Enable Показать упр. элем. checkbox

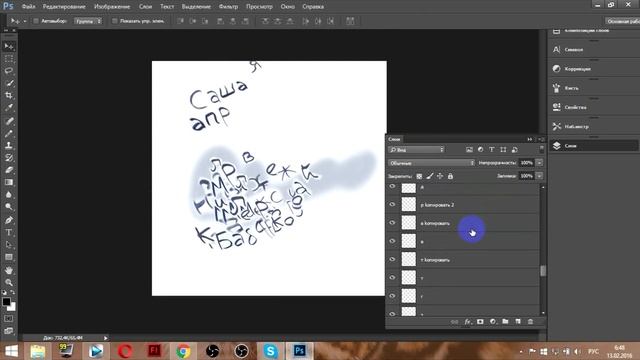pyautogui.click(x=115, y=21)
